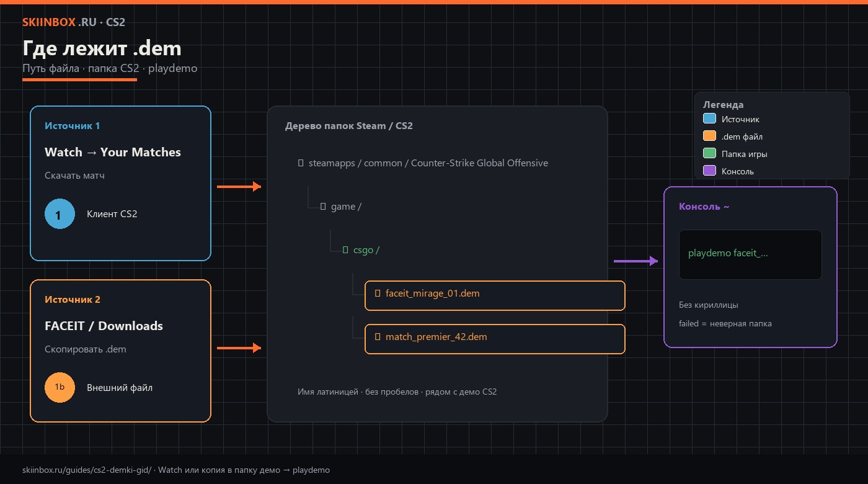
Task: Click the green Папка игры legend swatch
Action: coord(709,153)
